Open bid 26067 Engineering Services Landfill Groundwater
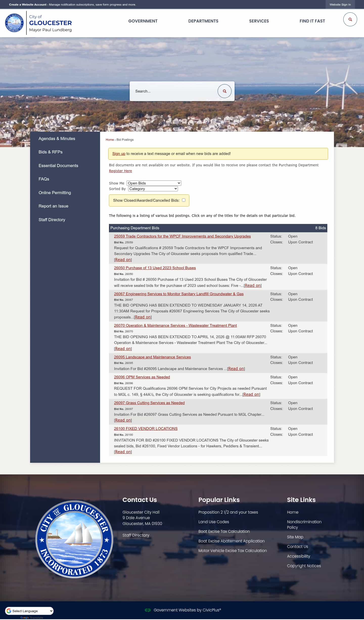Viewport: 364px width, 620px height. (179, 294)
